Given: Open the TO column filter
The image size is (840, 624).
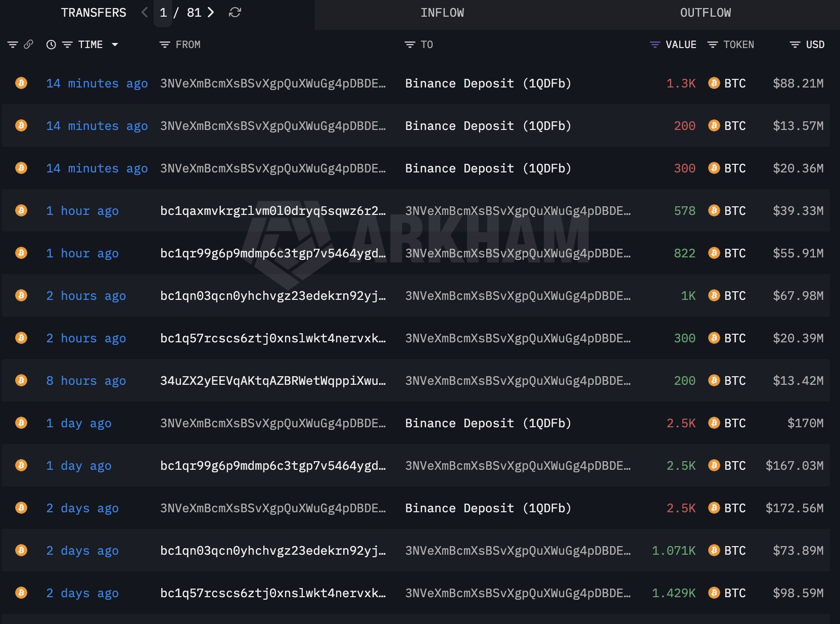Looking at the screenshot, I should pyautogui.click(x=410, y=44).
